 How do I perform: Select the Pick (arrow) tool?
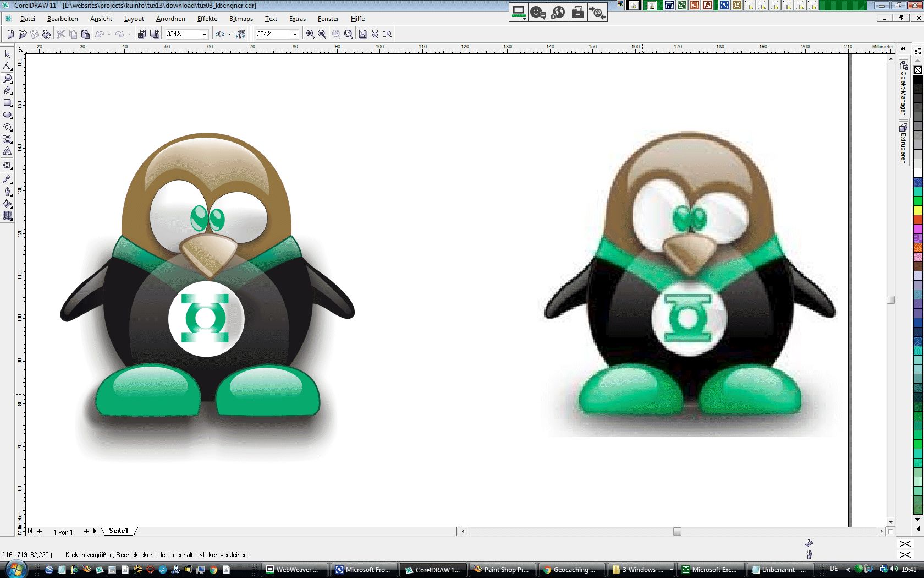[x=7, y=54]
